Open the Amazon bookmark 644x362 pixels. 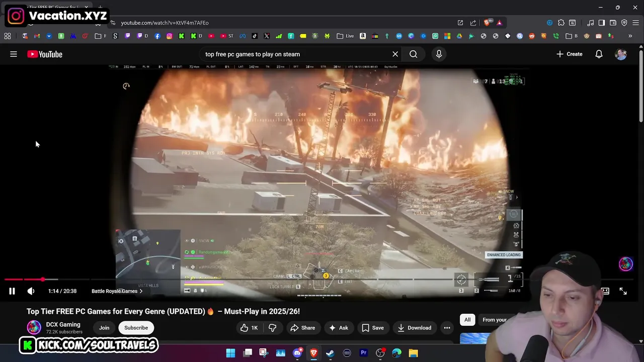(363, 36)
